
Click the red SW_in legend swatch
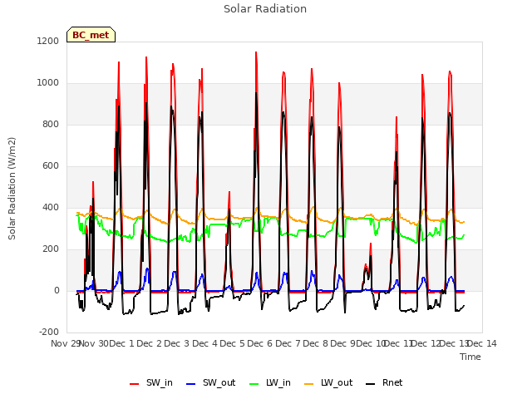135,384
